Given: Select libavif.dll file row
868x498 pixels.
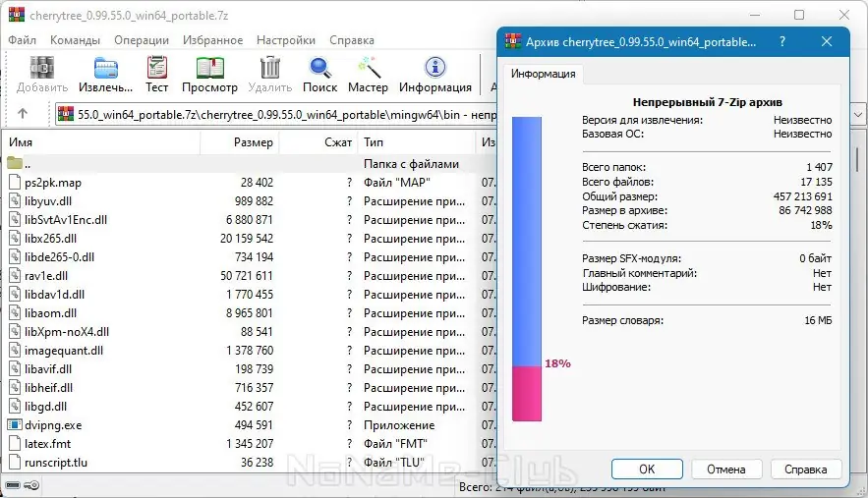Looking at the screenshot, I should click(x=249, y=369).
